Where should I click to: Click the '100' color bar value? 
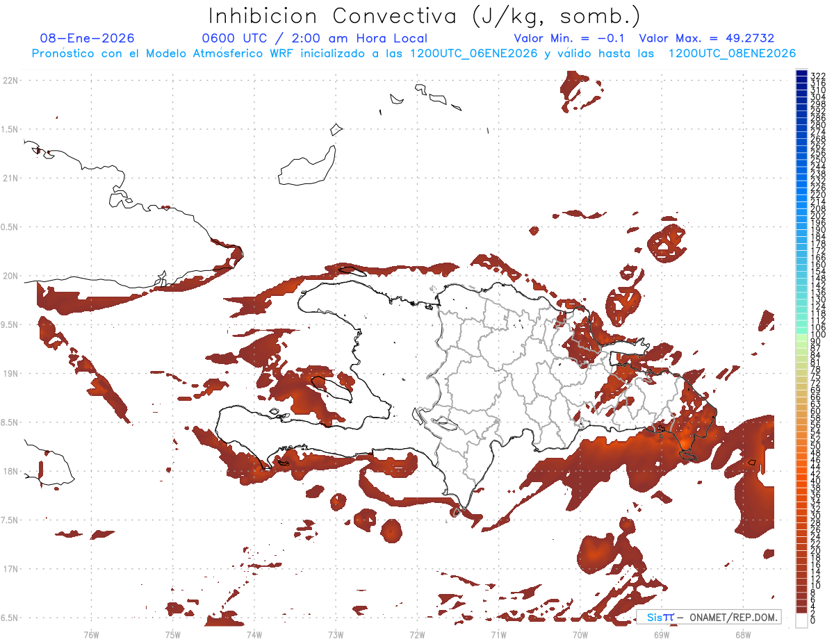[x=818, y=336]
